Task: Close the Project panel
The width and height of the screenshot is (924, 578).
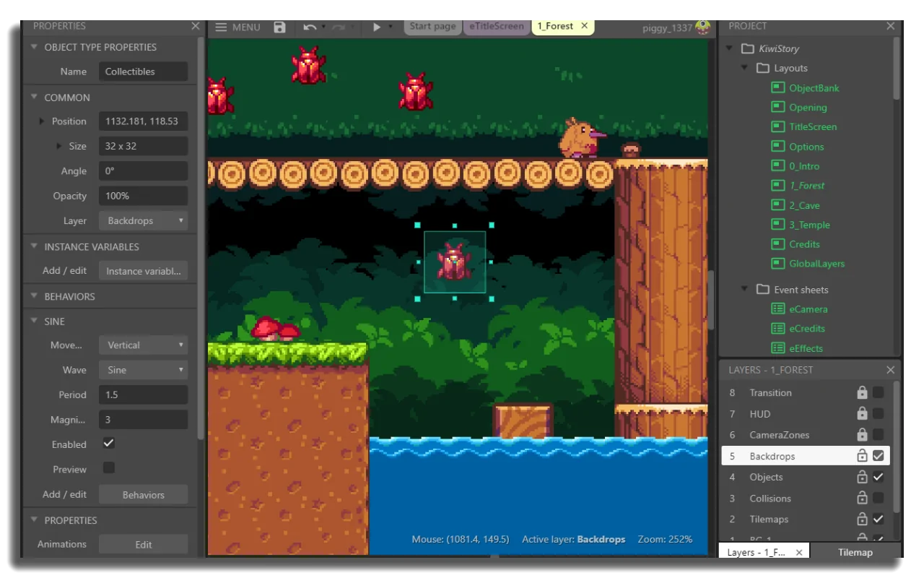Action: 890,26
